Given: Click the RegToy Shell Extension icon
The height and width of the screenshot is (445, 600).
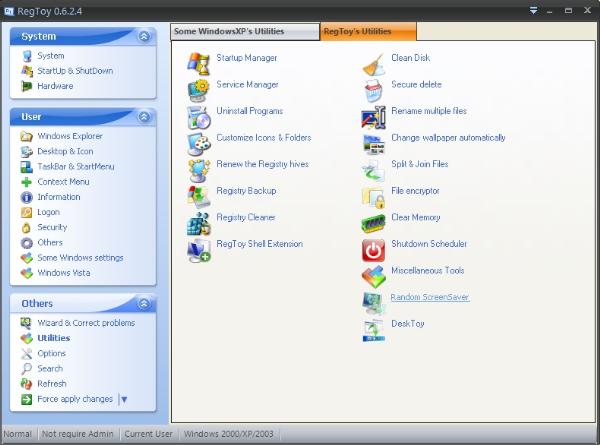Looking at the screenshot, I should click(198, 250).
